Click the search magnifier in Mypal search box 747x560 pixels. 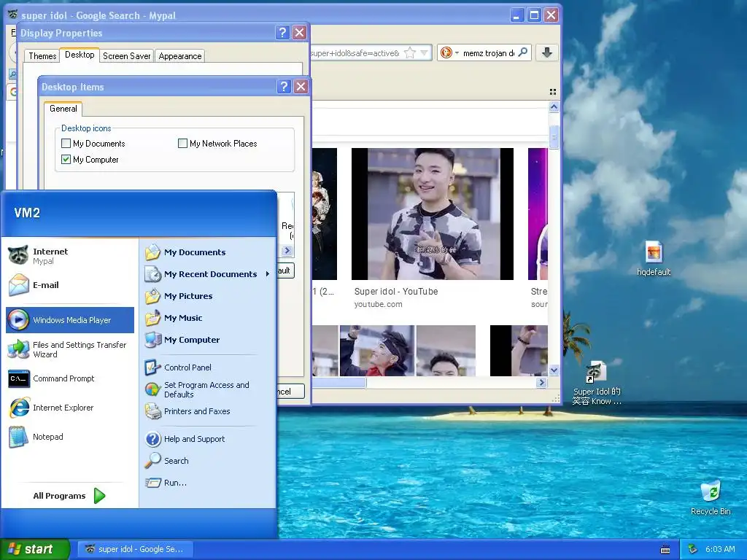pyautogui.click(x=522, y=52)
